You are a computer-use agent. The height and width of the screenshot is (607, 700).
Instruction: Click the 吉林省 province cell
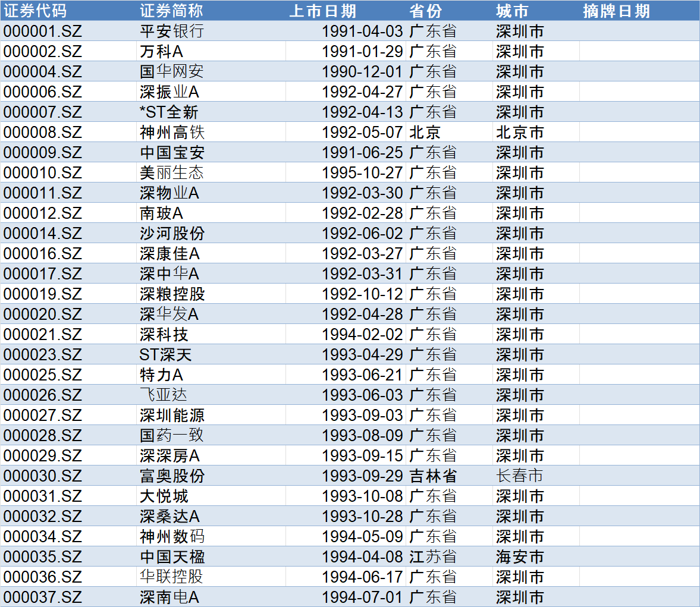click(450, 476)
